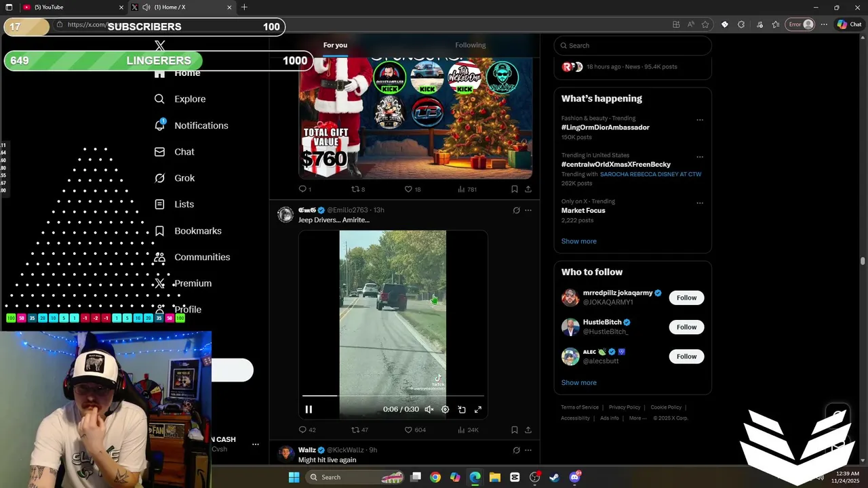The width and height of the screenshot is (868, 488).
Task: Follow ALEC alecsbutt account
Action: pyautogui.click(x=686, y=357)
